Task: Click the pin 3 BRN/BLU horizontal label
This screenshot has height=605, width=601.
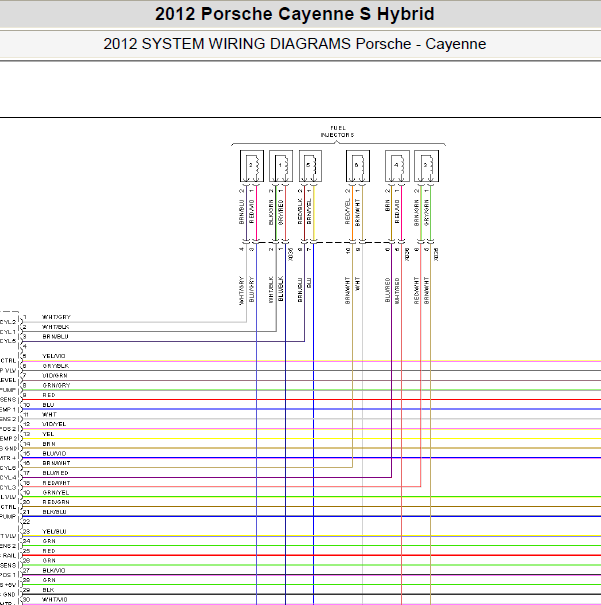Action: pyautogui.click(x=56, y=336)
